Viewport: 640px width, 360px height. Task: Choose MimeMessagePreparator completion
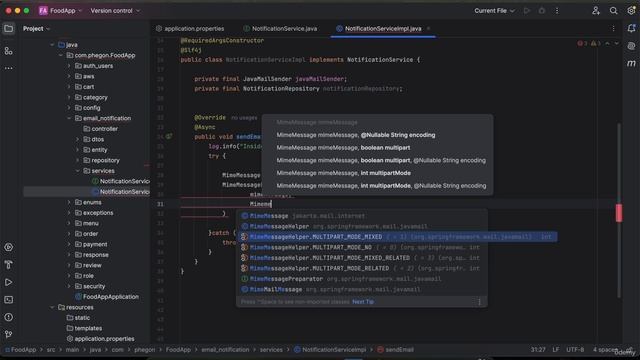pos(362,279)
